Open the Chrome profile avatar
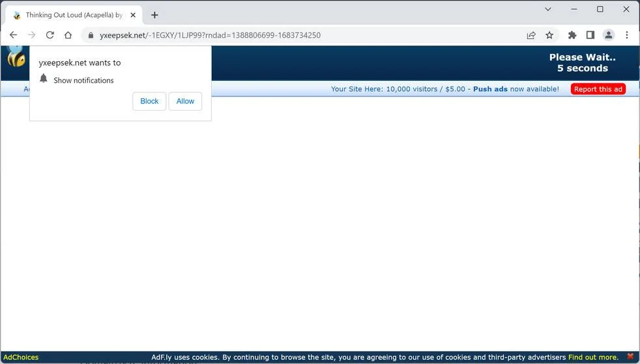640x364 pixels. (609, 35)
